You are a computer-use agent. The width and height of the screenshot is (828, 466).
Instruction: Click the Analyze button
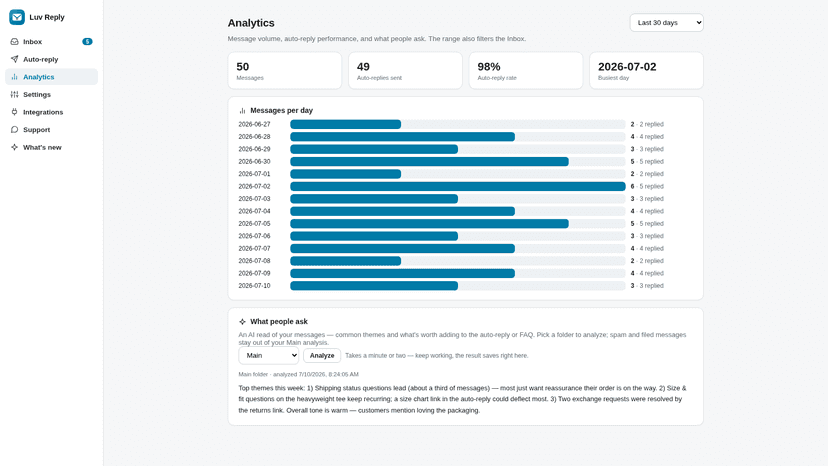coord(322,356)
